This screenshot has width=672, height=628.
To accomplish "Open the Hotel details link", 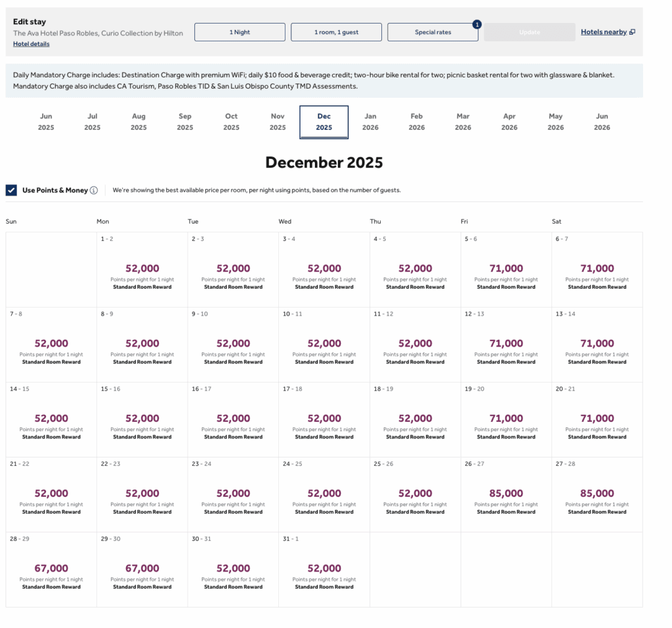I will [31, 44].
